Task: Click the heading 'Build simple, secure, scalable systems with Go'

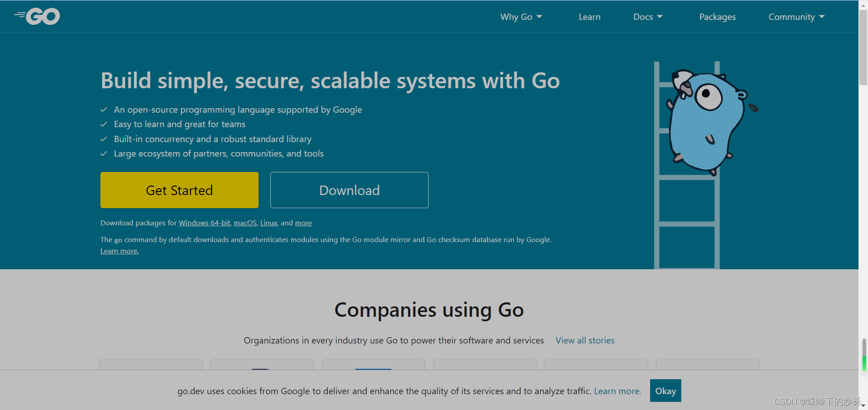Action: coord(330,81)
